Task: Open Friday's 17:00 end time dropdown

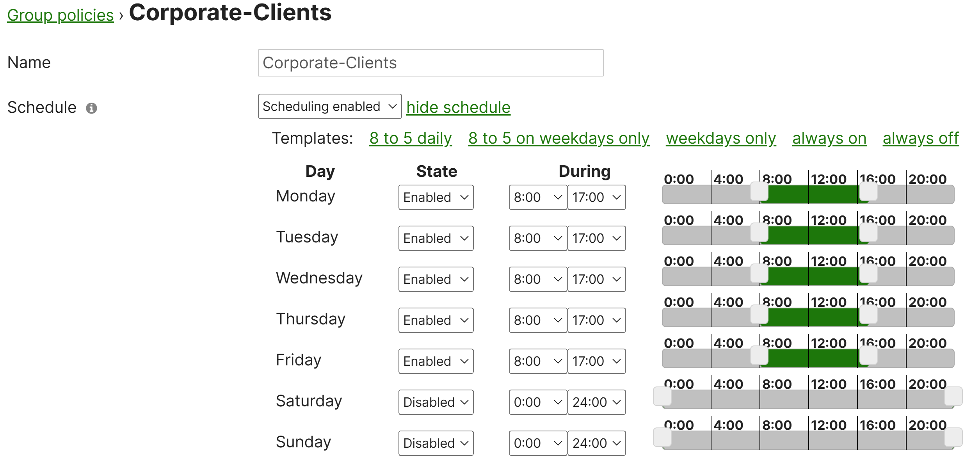Action: click(596, 361)
